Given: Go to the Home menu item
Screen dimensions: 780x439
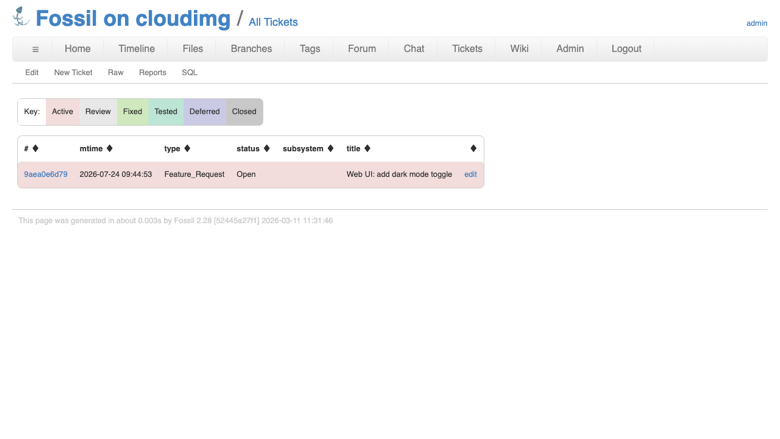Looking at the screenshot, I should click(x=78, y=49).
